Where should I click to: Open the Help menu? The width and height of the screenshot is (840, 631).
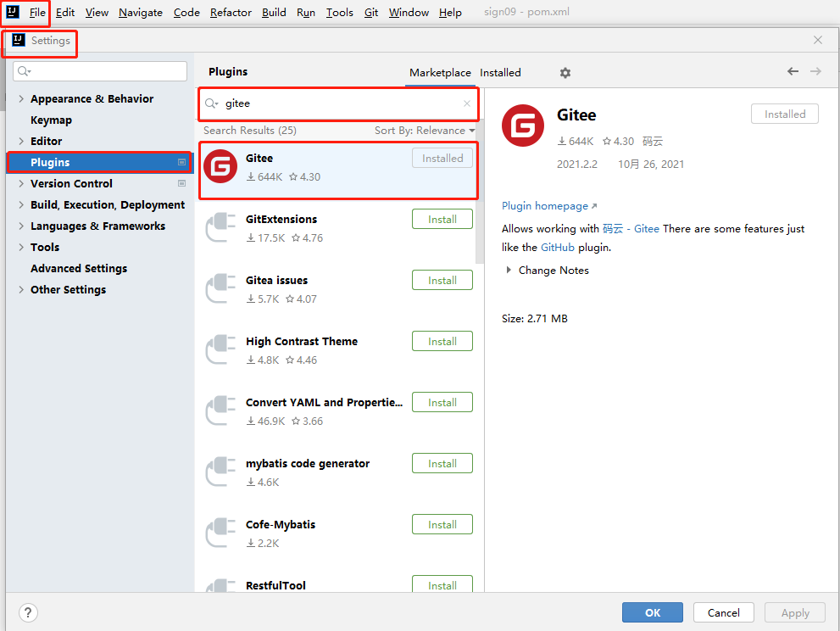(450, 13)
